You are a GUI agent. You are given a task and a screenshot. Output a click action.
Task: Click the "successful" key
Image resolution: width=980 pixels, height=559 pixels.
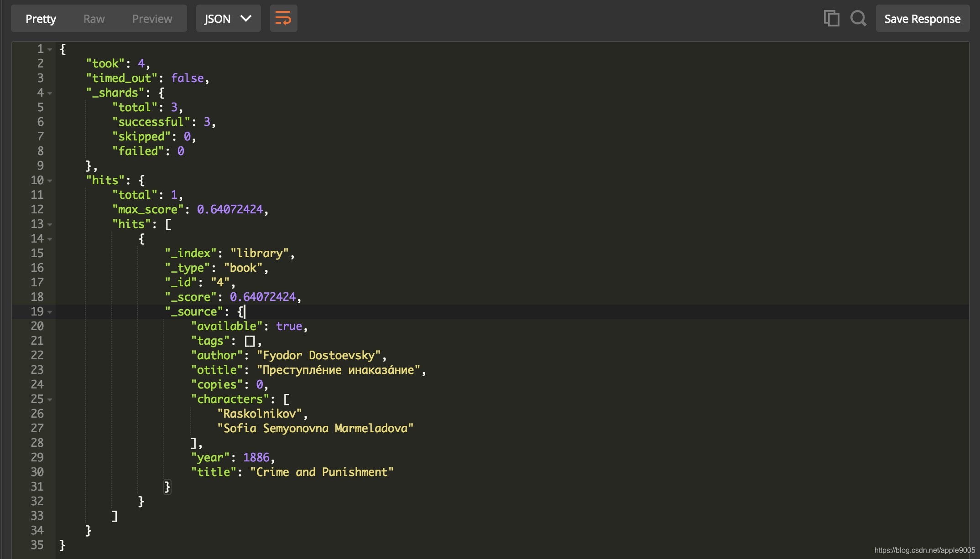point(151,122)
